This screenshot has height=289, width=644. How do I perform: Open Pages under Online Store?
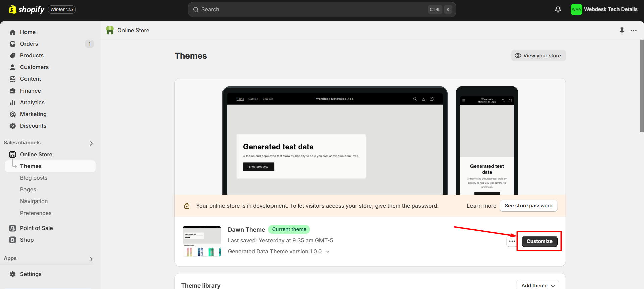pyautogui.click(x=28, y=189)
